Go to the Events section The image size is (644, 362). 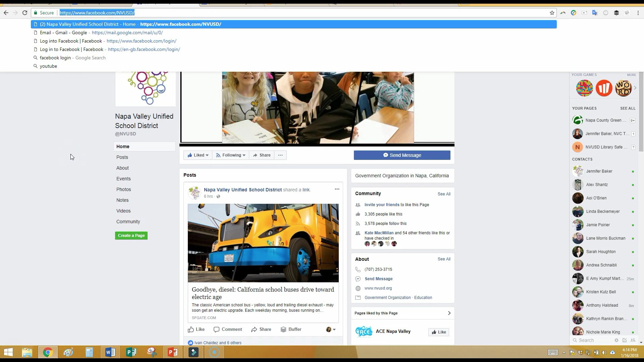pos(123,179)
